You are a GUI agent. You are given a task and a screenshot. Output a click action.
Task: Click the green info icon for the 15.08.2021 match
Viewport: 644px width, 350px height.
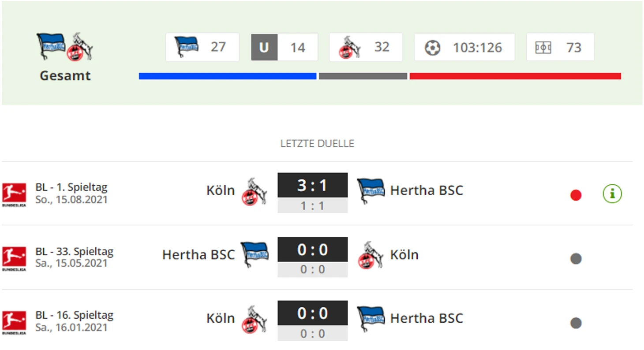(x=612, y=194)
